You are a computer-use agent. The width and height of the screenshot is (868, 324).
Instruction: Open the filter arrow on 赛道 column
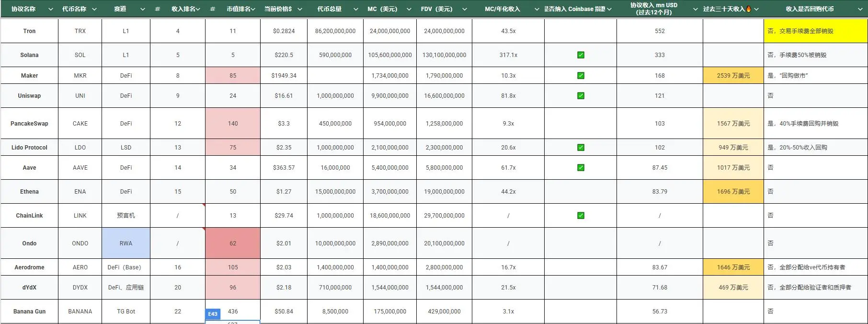tap(143, 9)
